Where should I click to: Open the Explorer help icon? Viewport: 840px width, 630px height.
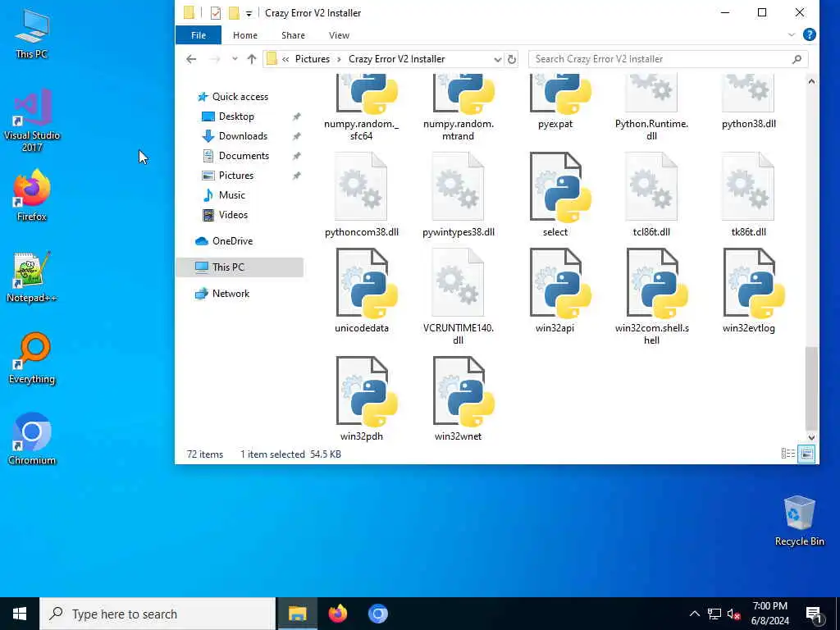tap(809, 34)
